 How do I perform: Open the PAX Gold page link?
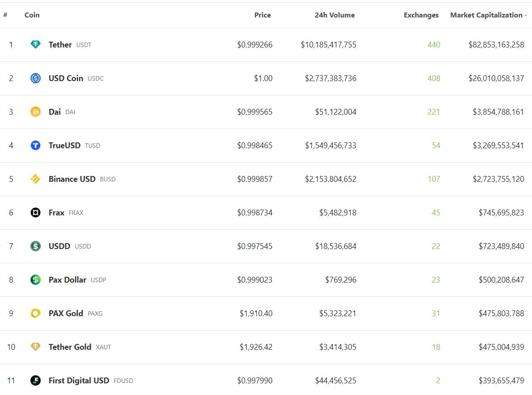(x=66, y=313)
